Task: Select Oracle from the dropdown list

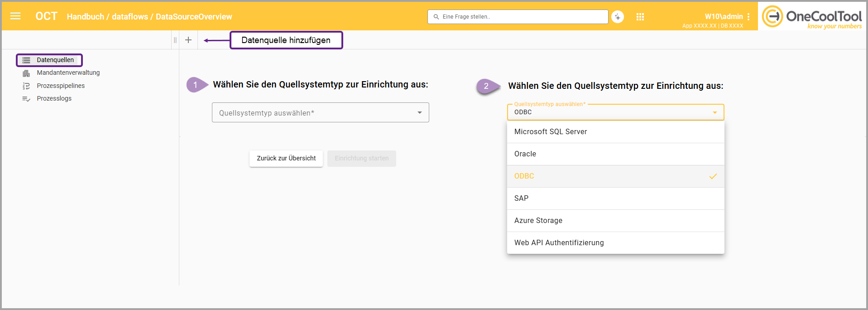Action: click(616, 154)
